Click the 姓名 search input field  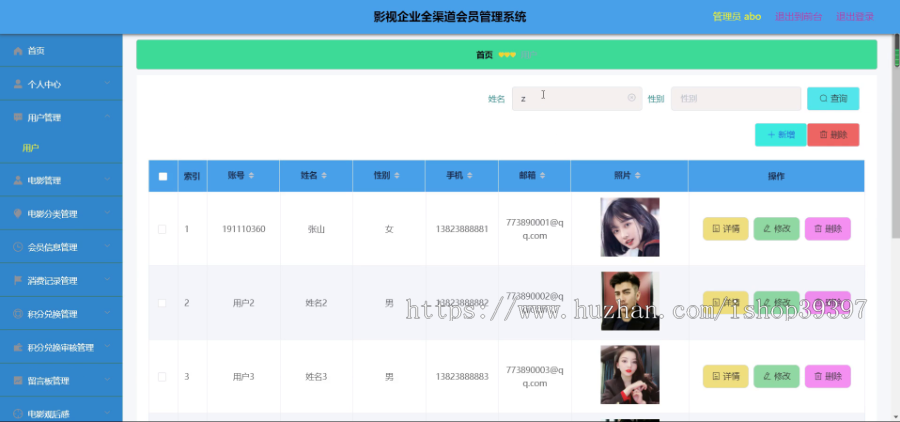point(577,99)
